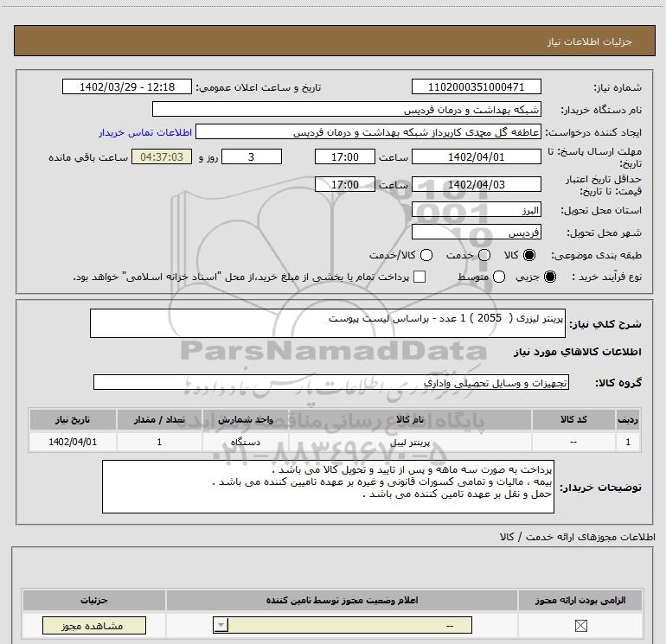
Task: Click the delivery city field فردیس
Action: 476,233
